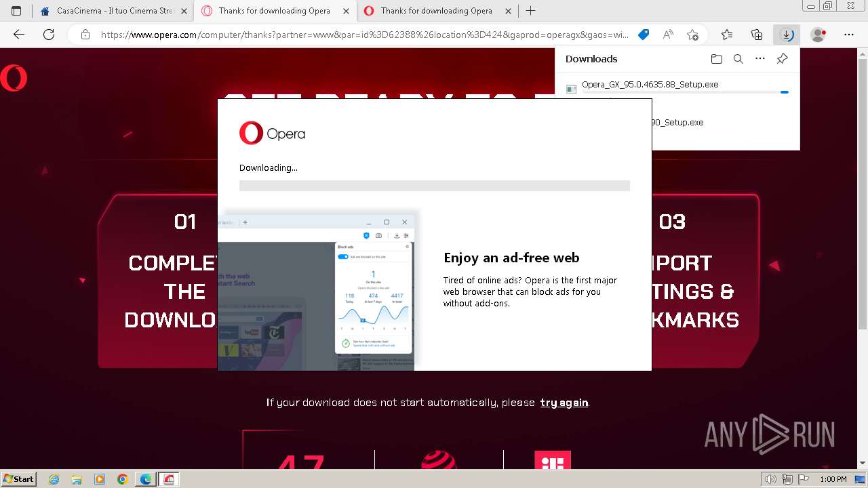Click the Opera logo in the installer
This screenshot has width=868, height=488.
tap(272, 134)
